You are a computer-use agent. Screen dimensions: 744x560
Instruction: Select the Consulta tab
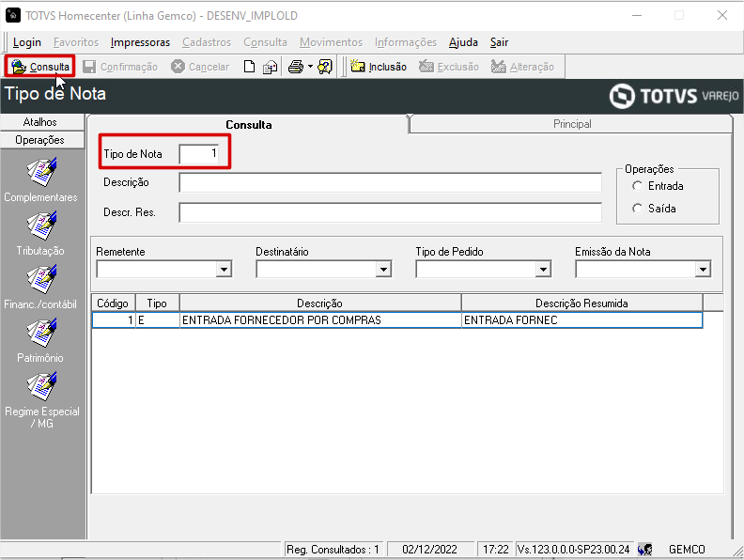(249, 124)
